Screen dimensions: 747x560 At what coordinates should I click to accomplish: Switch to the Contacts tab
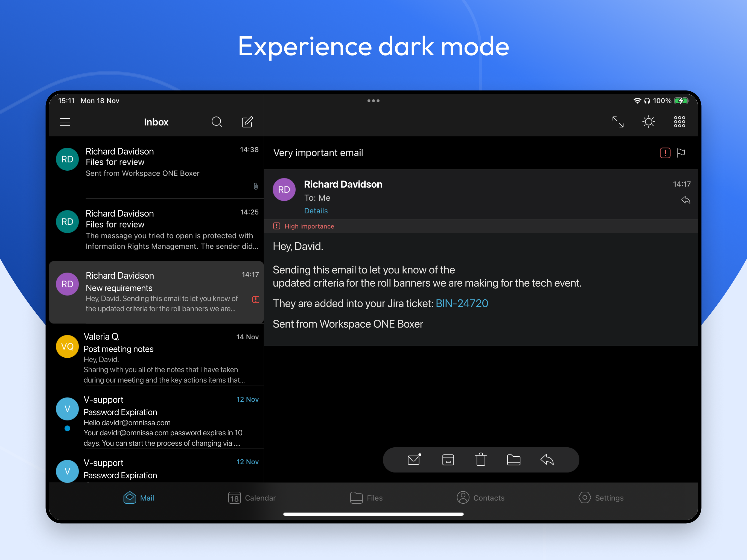(481, 498)
